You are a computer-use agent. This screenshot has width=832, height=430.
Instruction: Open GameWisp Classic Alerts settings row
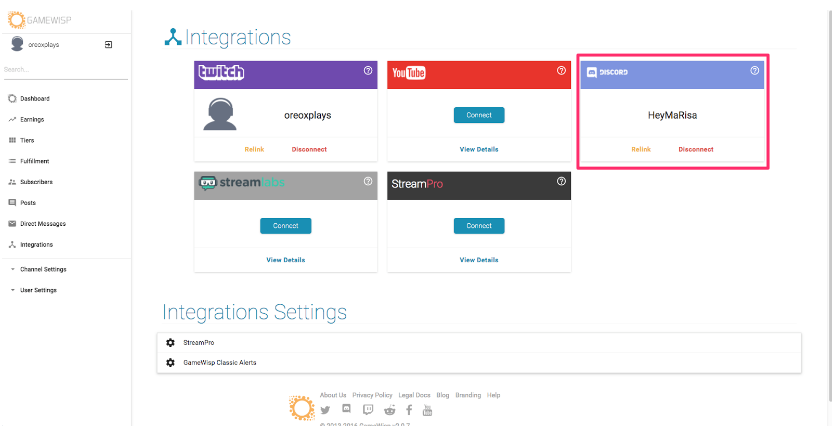pos(479,363)
